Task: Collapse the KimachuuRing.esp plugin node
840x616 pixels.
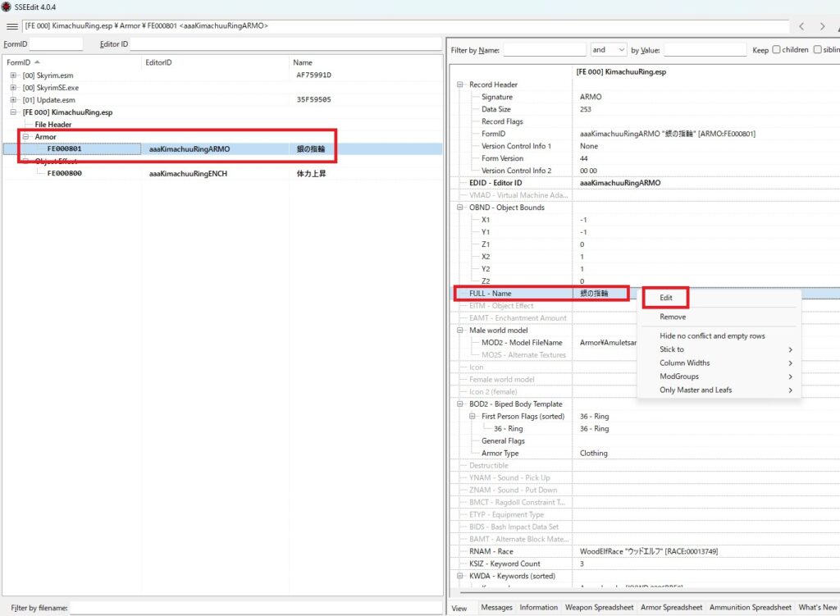Action: (13, 112)
